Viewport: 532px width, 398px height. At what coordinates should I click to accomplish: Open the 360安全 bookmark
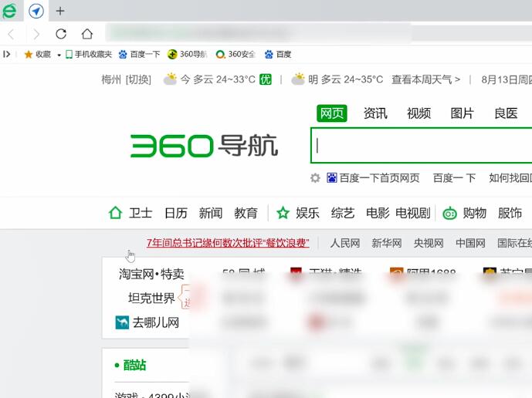coord(236,54)
